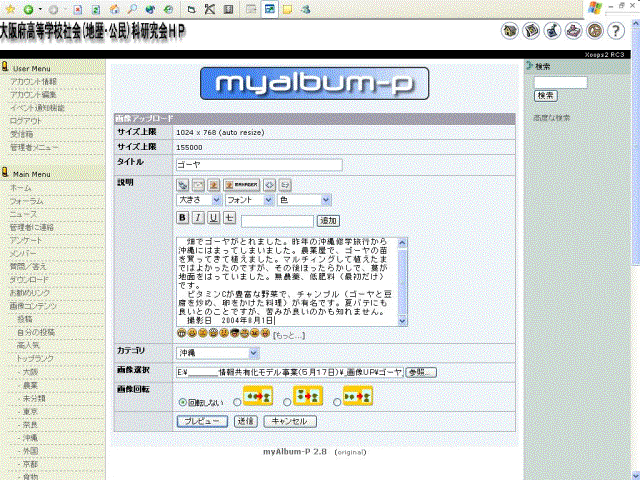Click the browser refresh page icon

(x=96, y=9)
